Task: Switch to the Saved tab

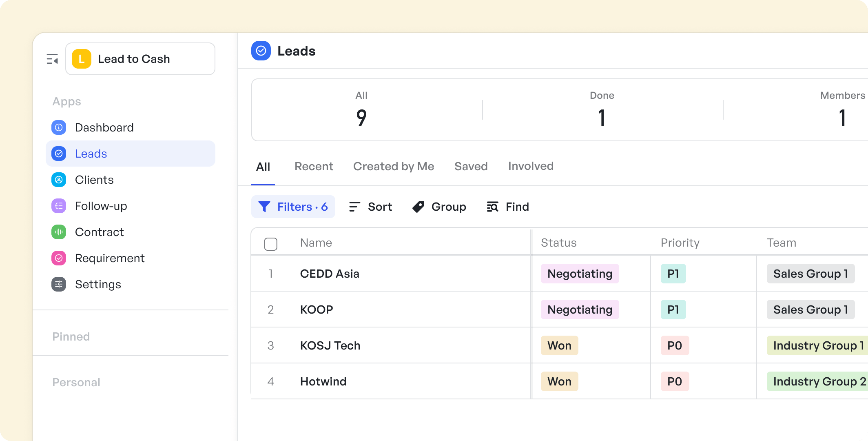Action: 471,166
